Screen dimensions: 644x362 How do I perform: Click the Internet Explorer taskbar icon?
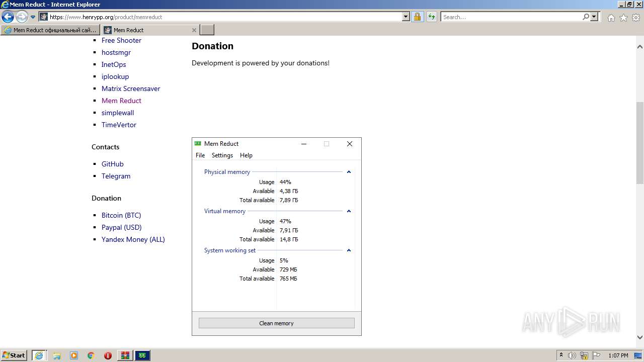pos(39,355)
